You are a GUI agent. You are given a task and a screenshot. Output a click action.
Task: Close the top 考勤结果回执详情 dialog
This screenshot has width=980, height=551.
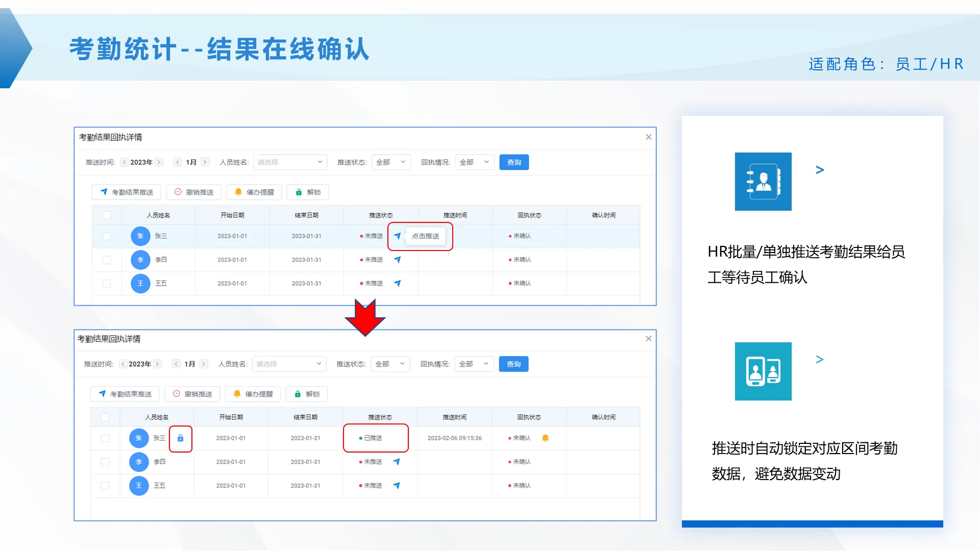point(648,137)
